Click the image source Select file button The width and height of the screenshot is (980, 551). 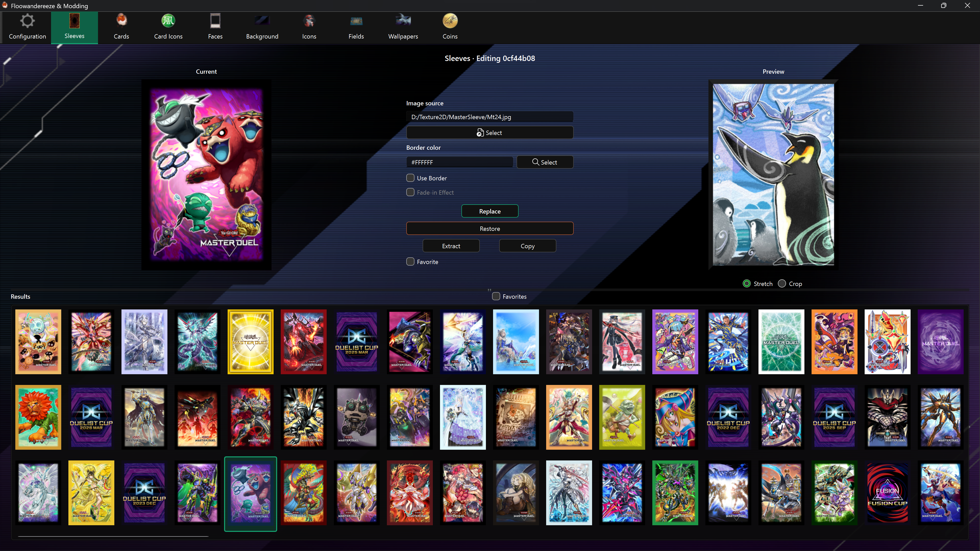490,132
